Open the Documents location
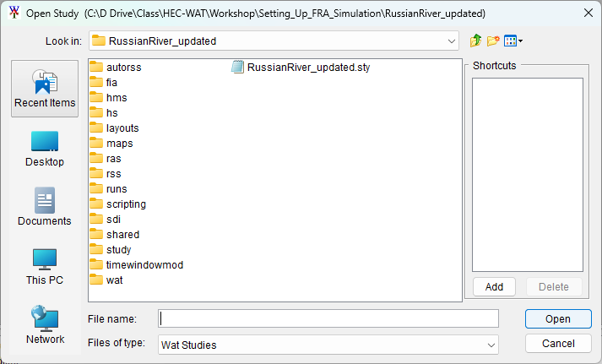Viewport: 602px width, 364px height. 45,207
